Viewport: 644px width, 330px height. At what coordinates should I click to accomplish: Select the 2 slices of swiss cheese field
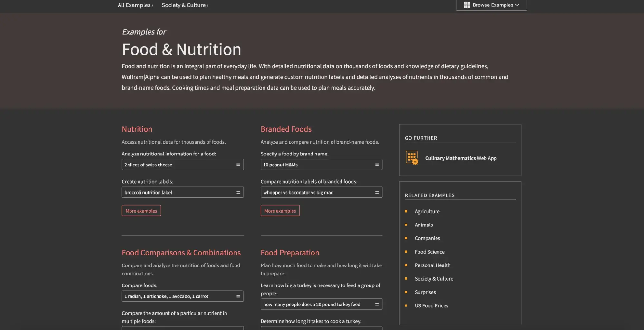click(177, 165)
